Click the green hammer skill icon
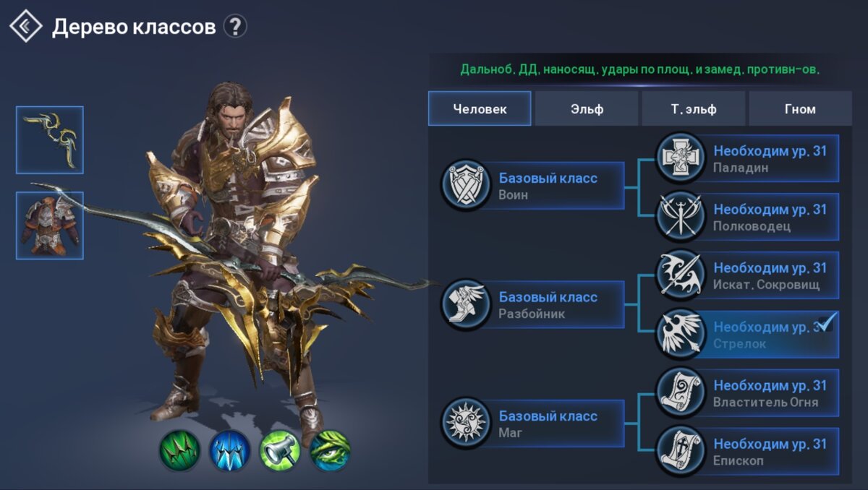 (280, 451)
